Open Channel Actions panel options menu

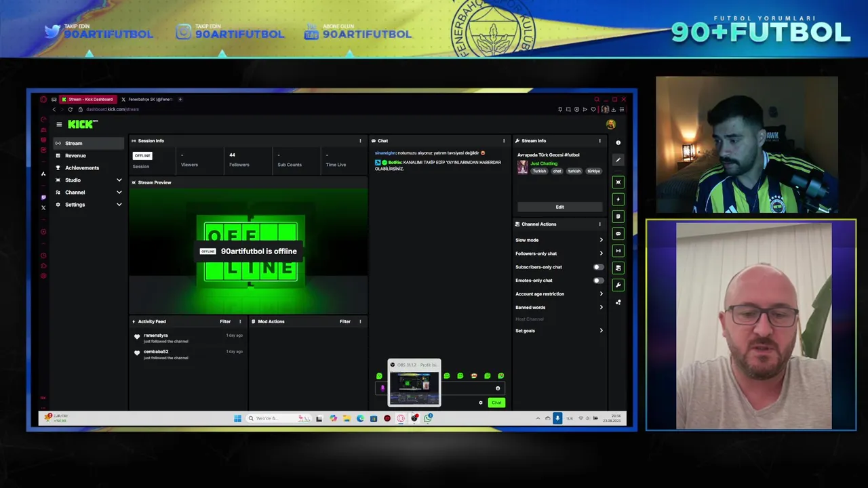599,224
